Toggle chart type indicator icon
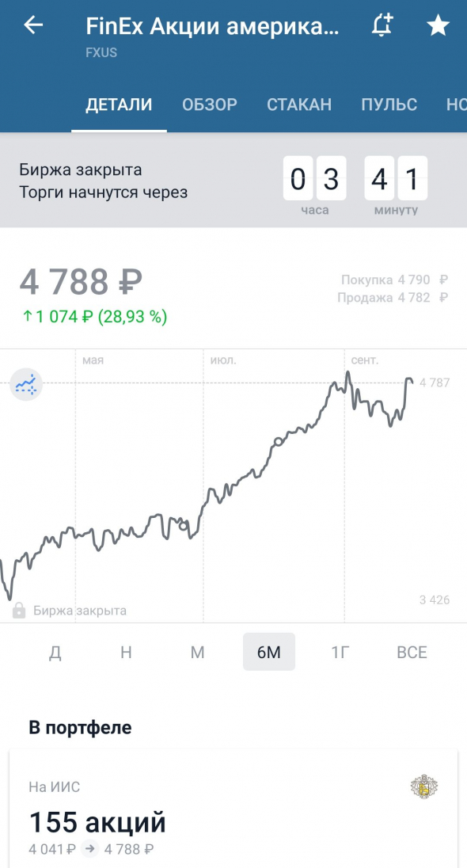Viewport: 467px width, 868px height. coord(26,383)
